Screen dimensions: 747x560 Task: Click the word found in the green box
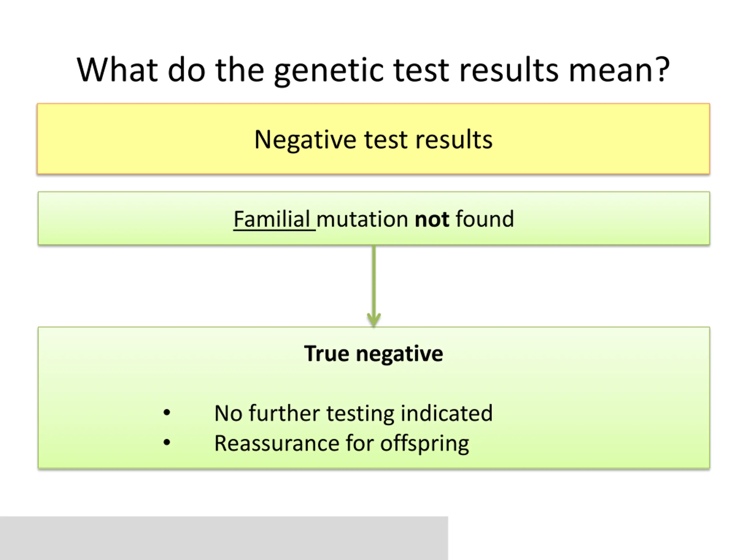coord(485,219)
